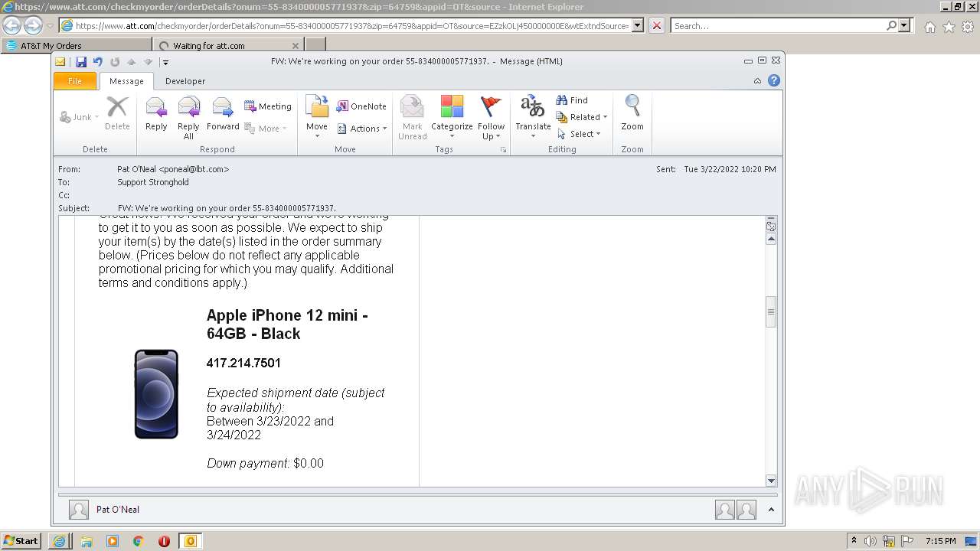Minimize the ribbon with caret icon
980x551 pixels.
[x=757, y=80]
